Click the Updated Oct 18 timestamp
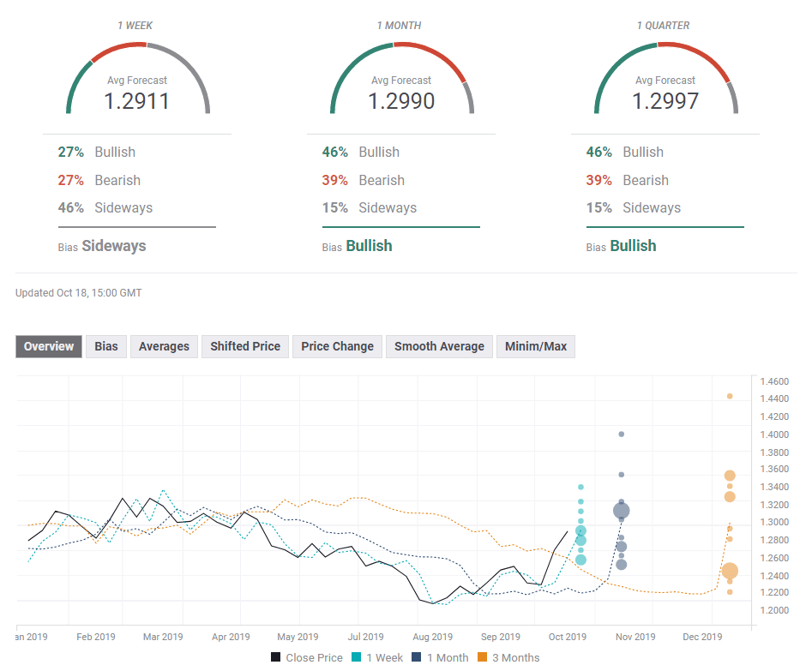This screenshot has height=671, width=812. click(79, 292)
